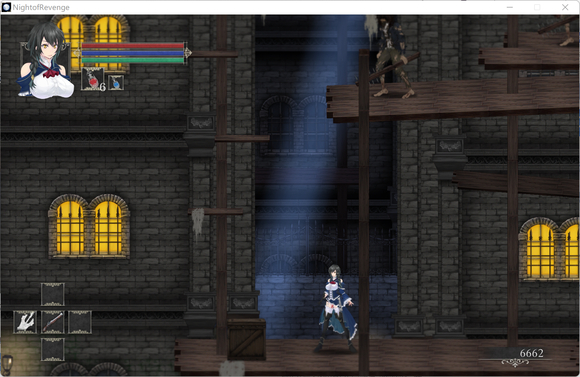Minimize the NightofRevenge window
The width and height of the screenshot is (580, 377).
coord(510,7)
